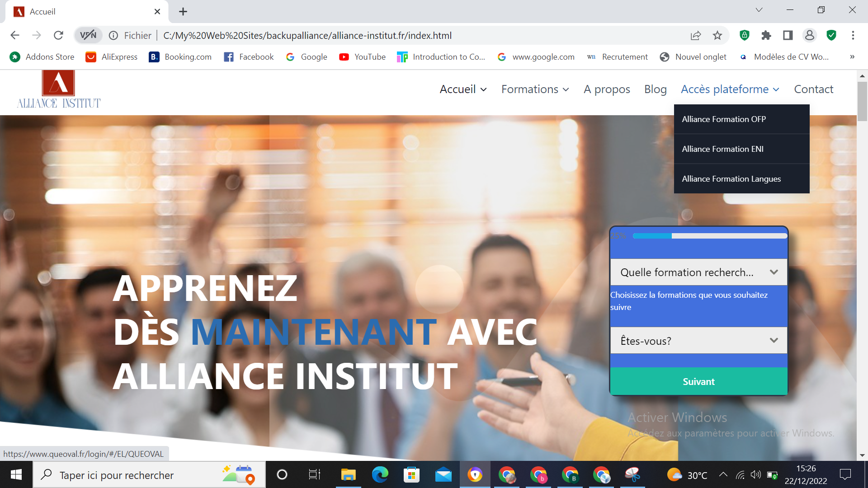Image resolution: width=868 pixels, height=488 pixels.
Task: Open the A propos page
Action: pyautogui.click(x=607, y=89)
